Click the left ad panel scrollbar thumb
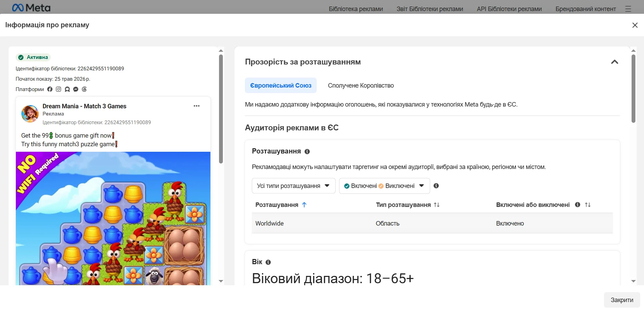 221,109
